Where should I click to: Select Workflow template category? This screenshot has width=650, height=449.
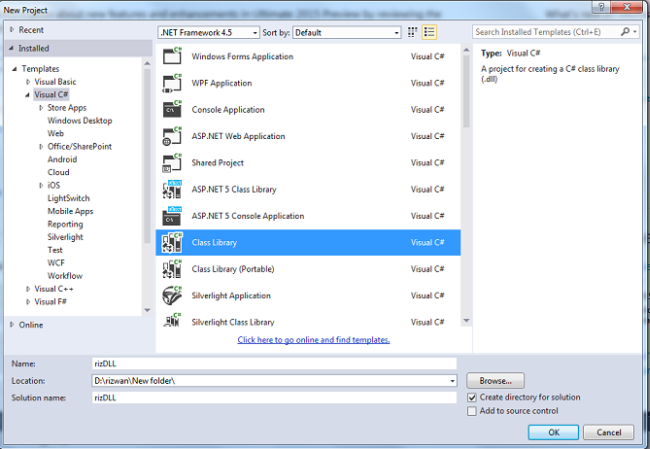(x=65, y=276)
